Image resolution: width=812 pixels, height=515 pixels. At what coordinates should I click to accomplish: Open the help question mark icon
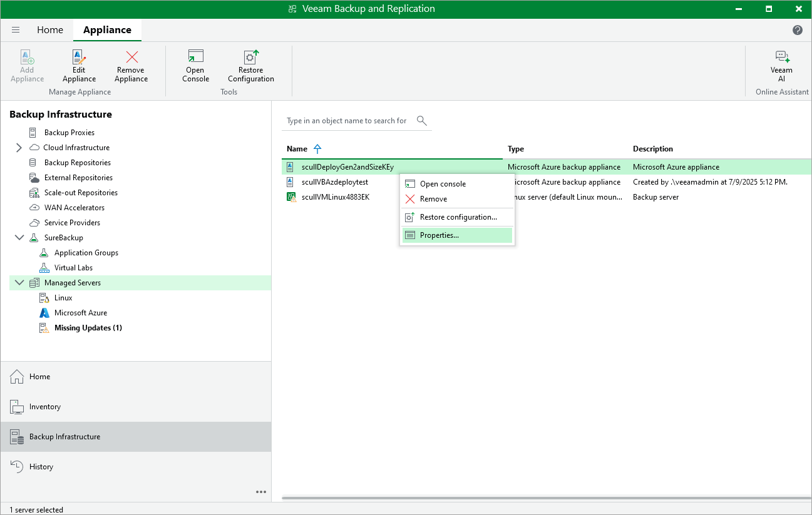(798, 30)
